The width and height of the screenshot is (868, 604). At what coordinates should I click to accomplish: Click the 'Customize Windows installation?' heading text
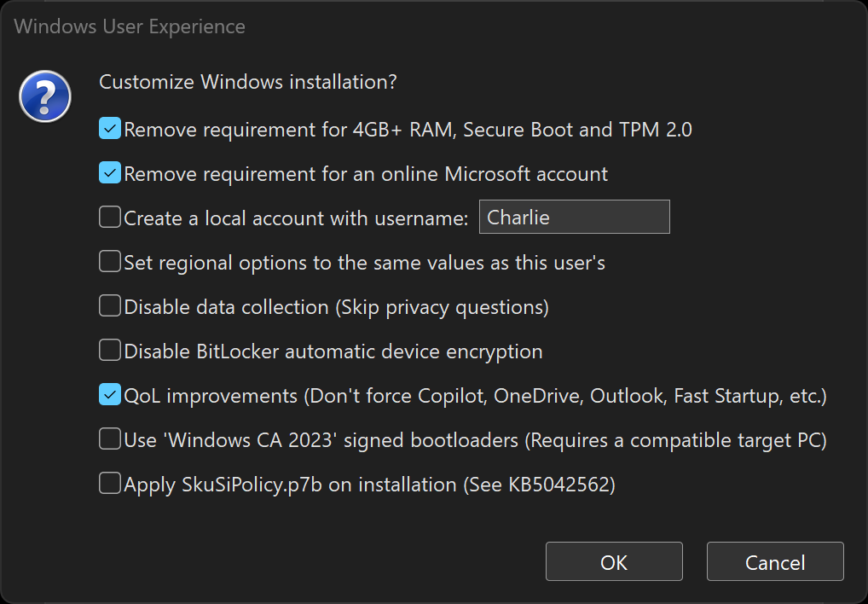[x=248, y=82]
